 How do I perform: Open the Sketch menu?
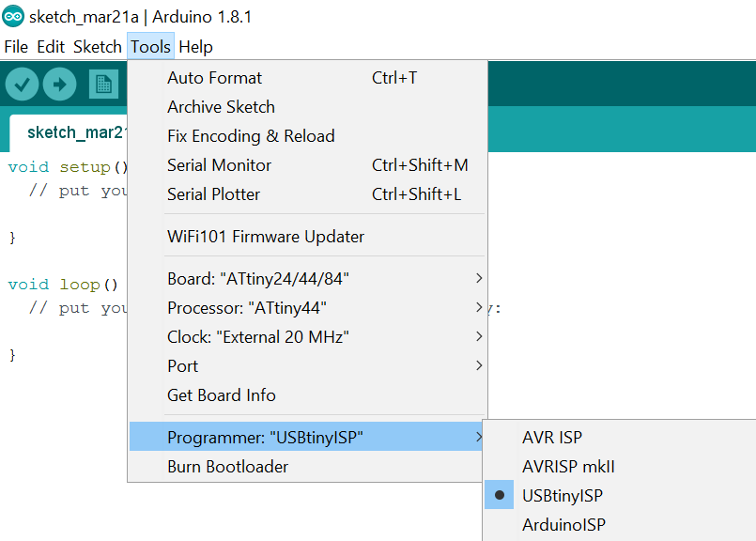pyautogui.click(x=98, y=47)
